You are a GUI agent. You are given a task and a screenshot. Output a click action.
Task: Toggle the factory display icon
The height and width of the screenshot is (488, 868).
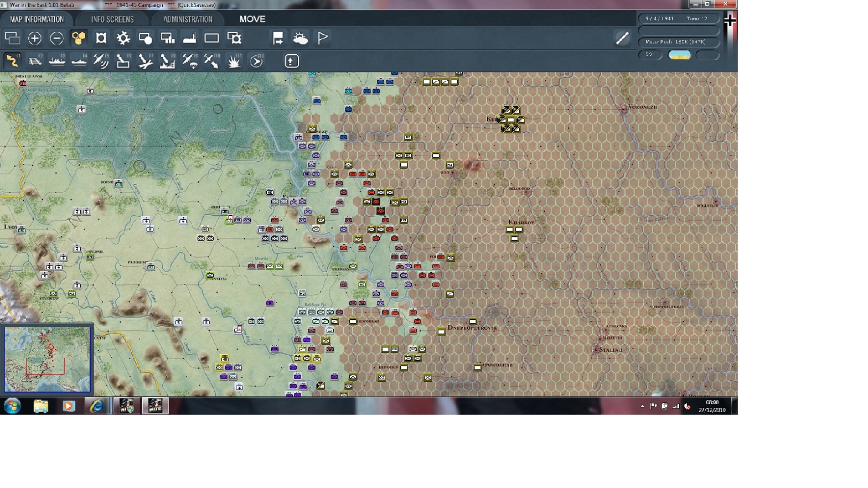(x=189, y=38)
